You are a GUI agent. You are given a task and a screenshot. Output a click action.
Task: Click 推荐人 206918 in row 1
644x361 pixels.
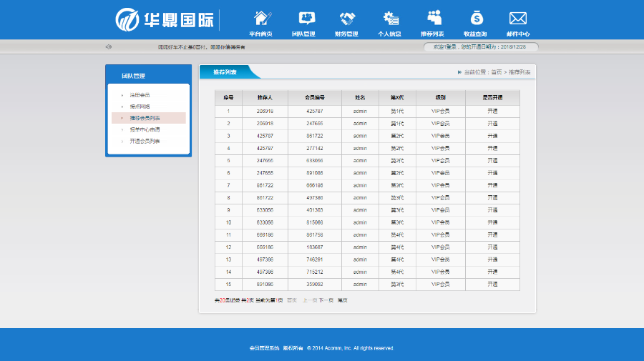[265, 112]
